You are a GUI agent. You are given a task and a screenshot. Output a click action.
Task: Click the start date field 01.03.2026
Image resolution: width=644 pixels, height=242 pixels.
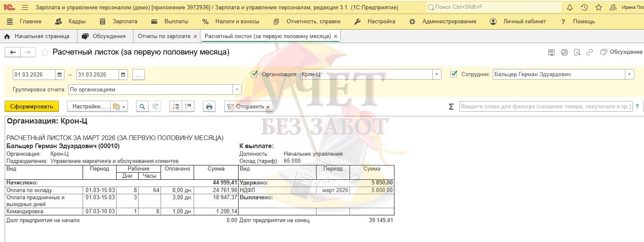(x=34, y=74)
